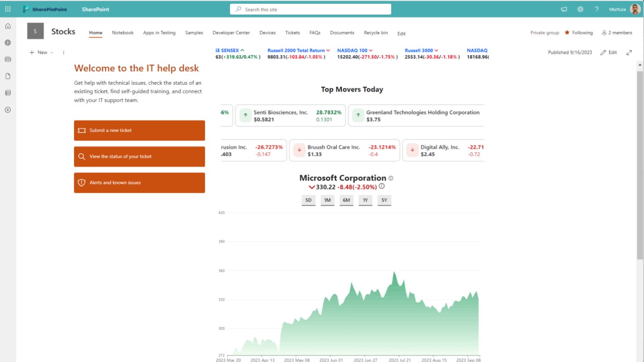Open the Samples tab

pyautogui.click(x=194, y=33)
